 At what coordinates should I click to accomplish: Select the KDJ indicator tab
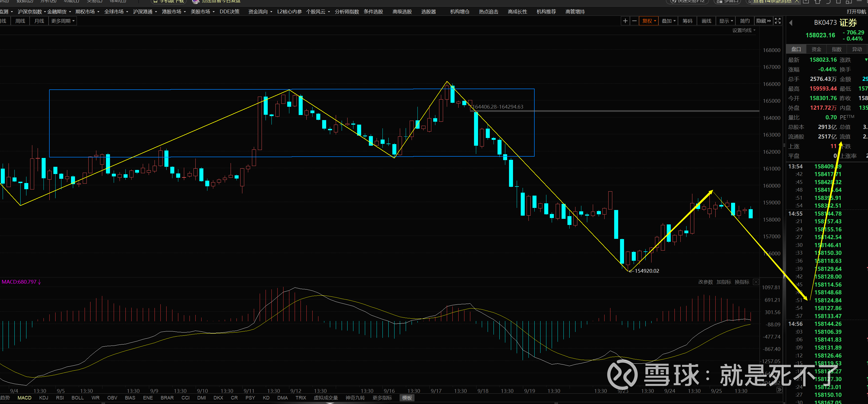click(44, 398)
